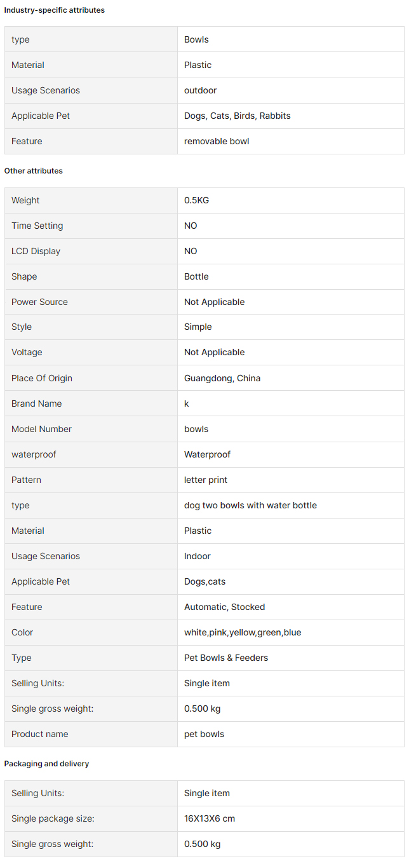The width and height of the screenshot is (409, 868).
Task: Click the 'LCD Display' label cell
Action: coord(91,251)
